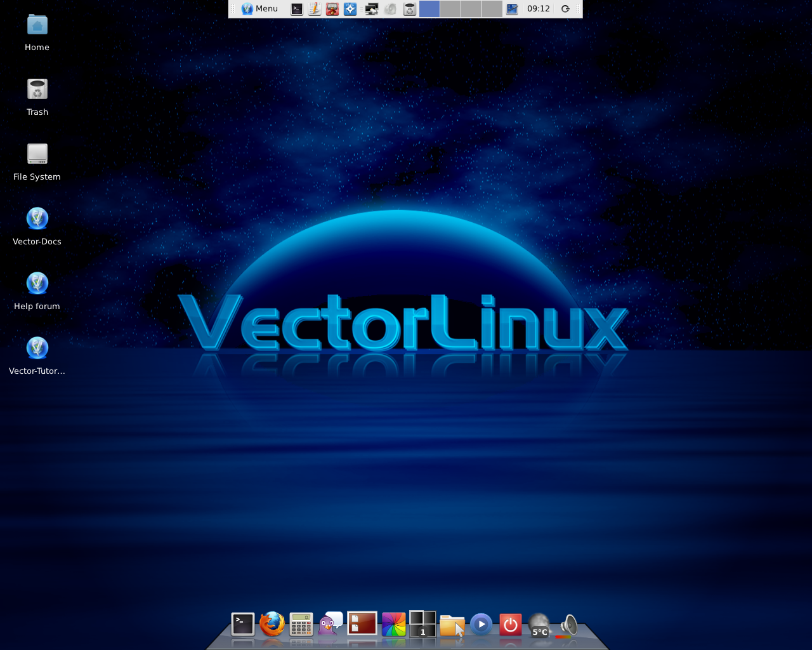This screenshot has height=650, width=812.
Task: Select workspace 1 in the dock switcher
Action: [x=422, y=625]
